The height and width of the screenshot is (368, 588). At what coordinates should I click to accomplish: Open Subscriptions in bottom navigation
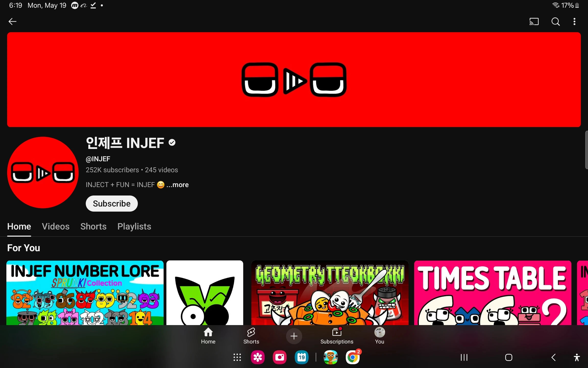(x=337, y=336)
